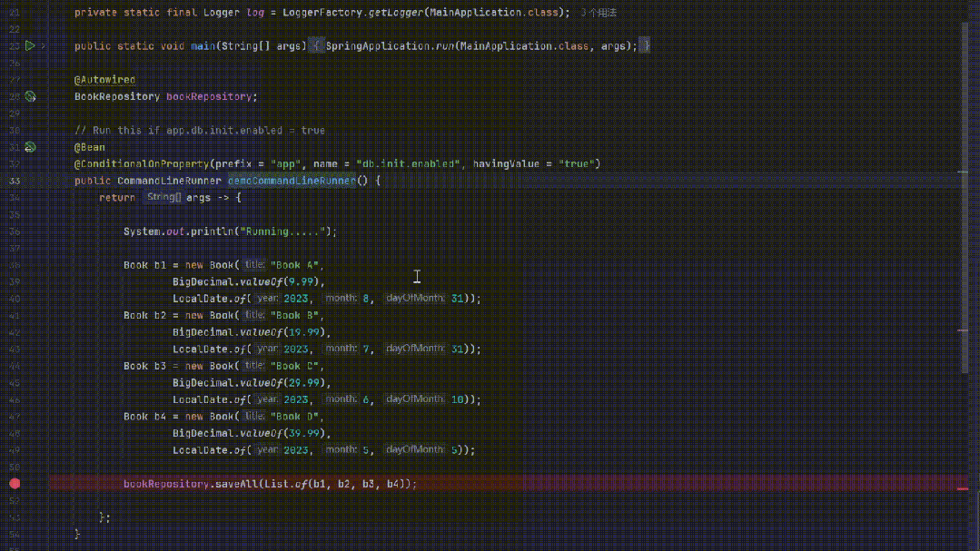Click the "Book B" title string
980x551 pixels.
tap(294, 316)
